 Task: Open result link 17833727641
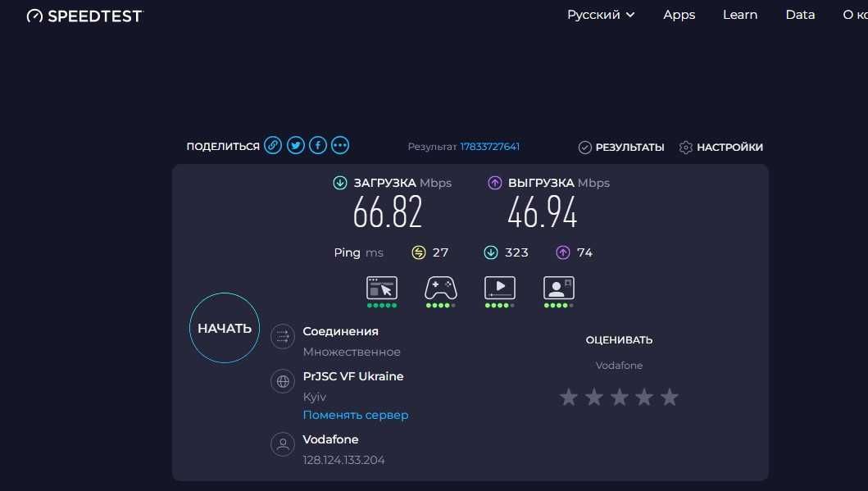click(x=490, y=147)
